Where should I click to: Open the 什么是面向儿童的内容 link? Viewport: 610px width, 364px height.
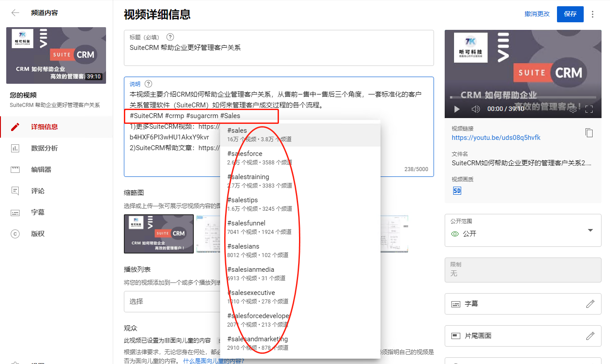point(213,361)
